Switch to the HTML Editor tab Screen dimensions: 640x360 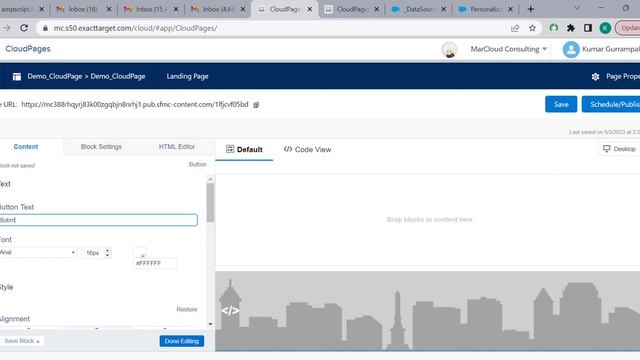(x=177, y=147)
